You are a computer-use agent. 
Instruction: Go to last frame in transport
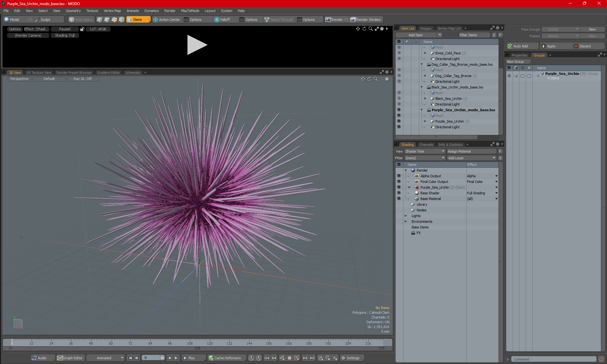[x=177, y=358]
